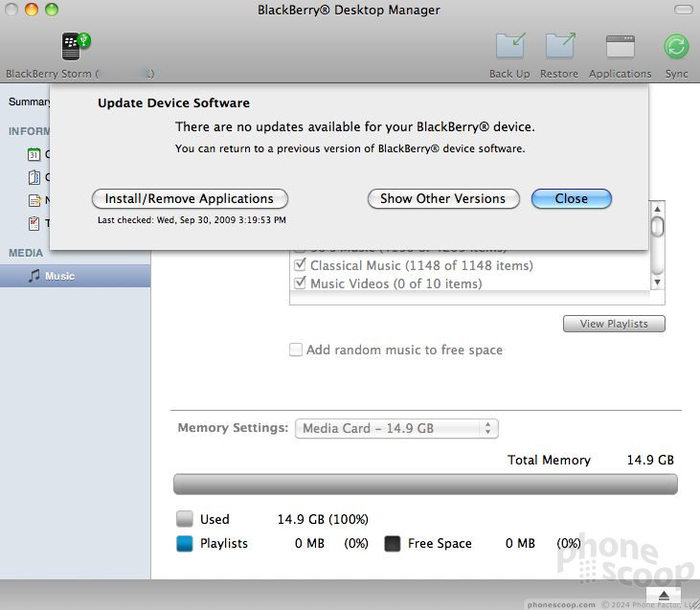
Task: Click the black Free Space swatch
Action: (392, 544)
